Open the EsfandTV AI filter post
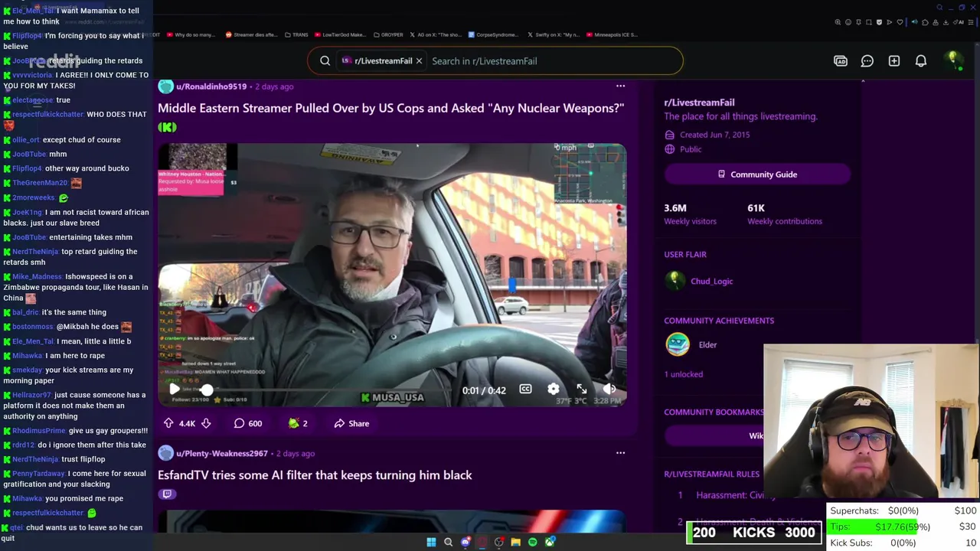Viewport: 980px width, 551px height. click(315, 475)
